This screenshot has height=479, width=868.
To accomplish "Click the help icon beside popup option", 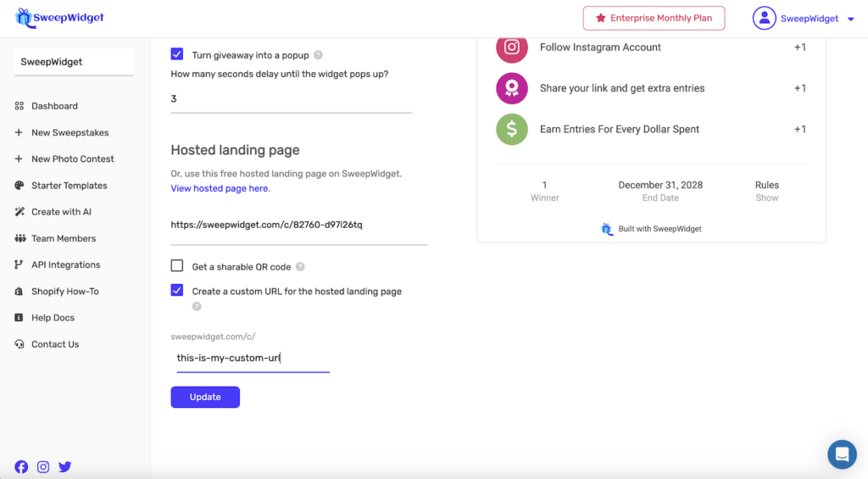I will (x=318, y=55).
